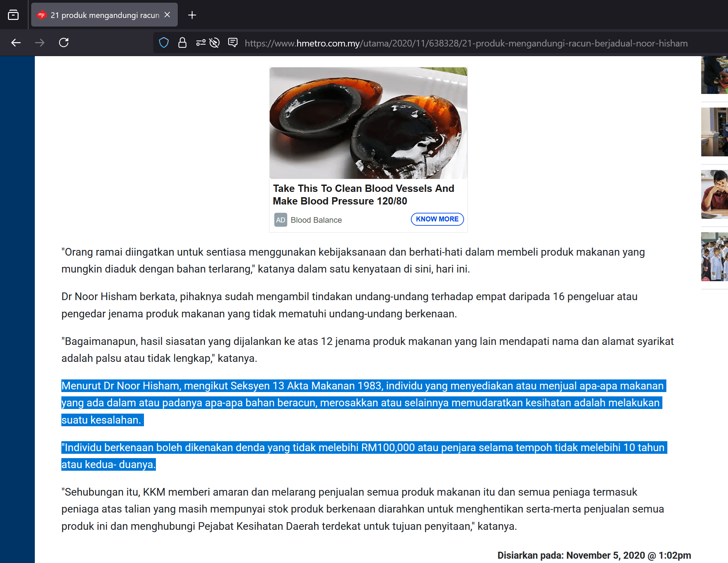Viewport: 728px width, 563px height.
Task: Reload the current page
Action: click(x=64, y=43)
